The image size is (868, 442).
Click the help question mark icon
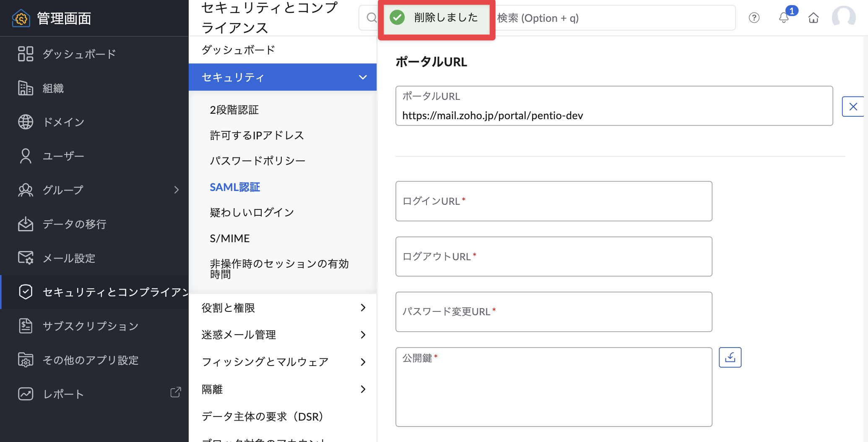click(x=754, y=18)
